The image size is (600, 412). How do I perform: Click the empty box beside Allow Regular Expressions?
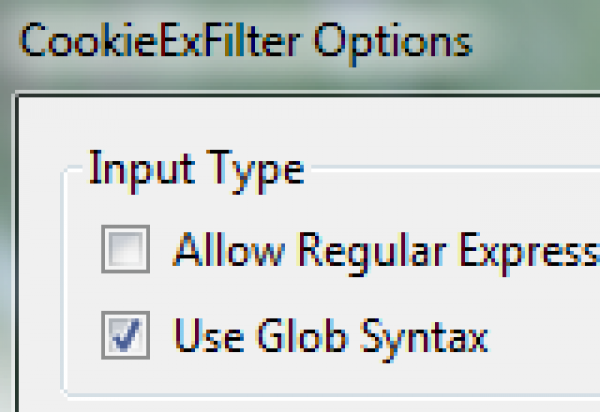click(125, 249)
